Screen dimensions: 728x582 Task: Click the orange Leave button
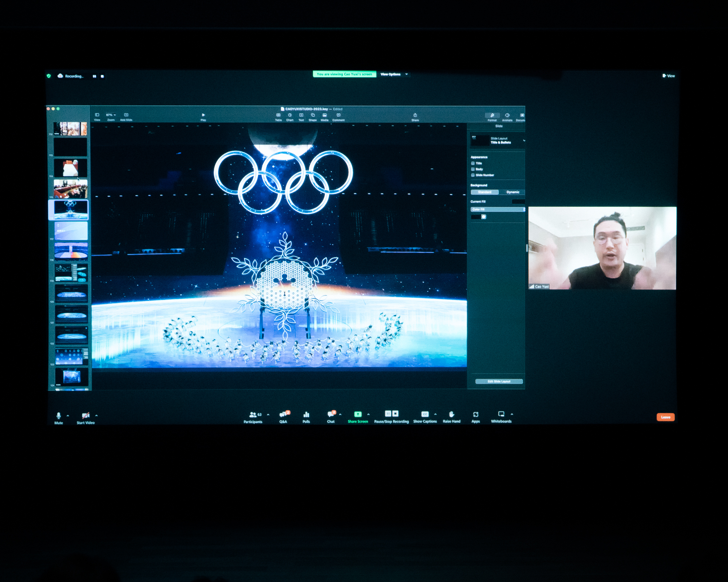click(x=665, y=417)
